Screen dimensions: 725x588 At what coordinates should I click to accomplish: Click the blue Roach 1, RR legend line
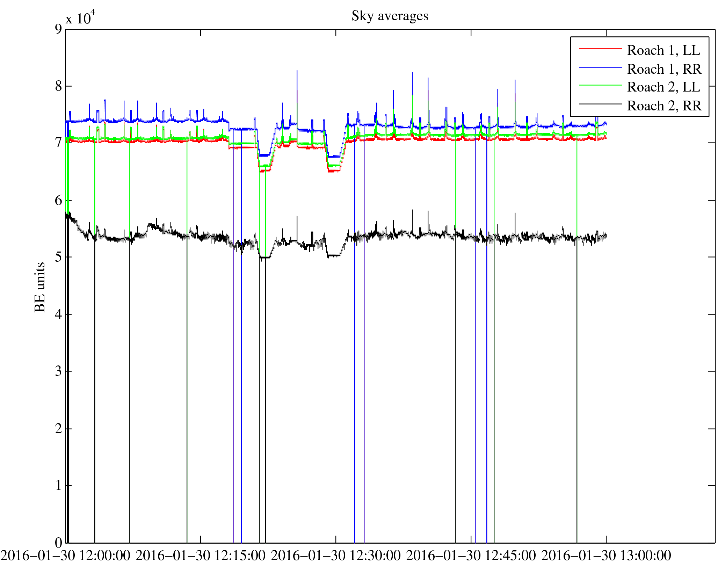(600, 67)
